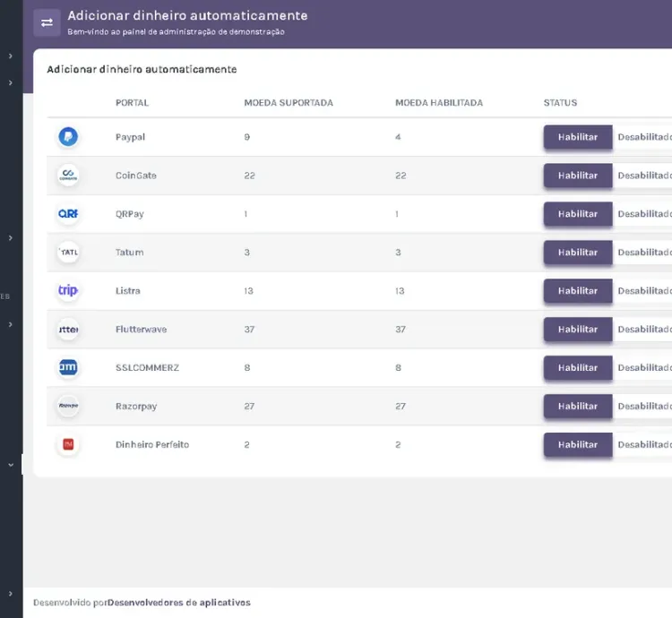This screenshot has height=618, width=672.
Task: Click the Paypal logo icon
Action: click(68, 137)
